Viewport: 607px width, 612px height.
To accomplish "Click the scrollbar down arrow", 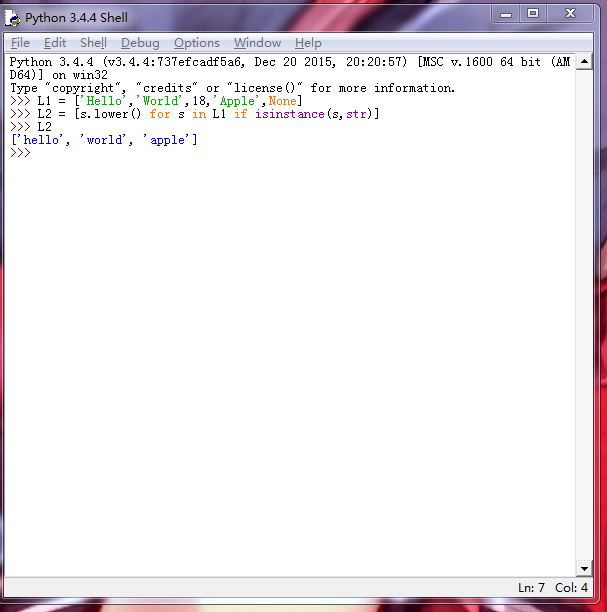I will (585, 568).
